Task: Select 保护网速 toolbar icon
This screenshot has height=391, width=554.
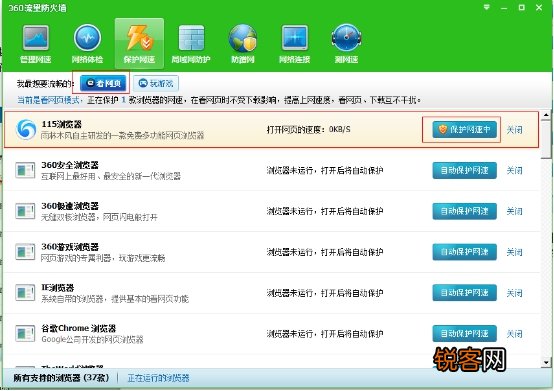Action: click(139, 44)
